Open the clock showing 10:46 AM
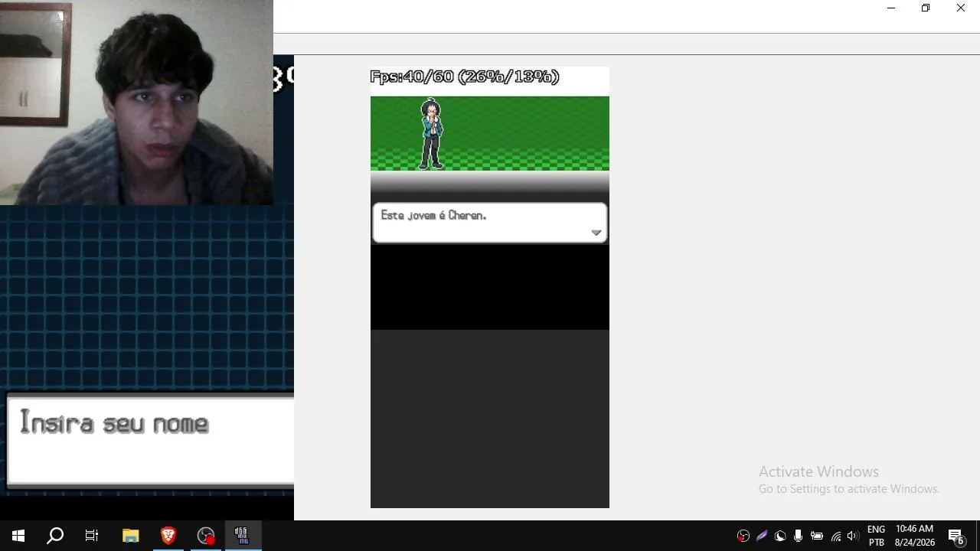 click(915, 536)
